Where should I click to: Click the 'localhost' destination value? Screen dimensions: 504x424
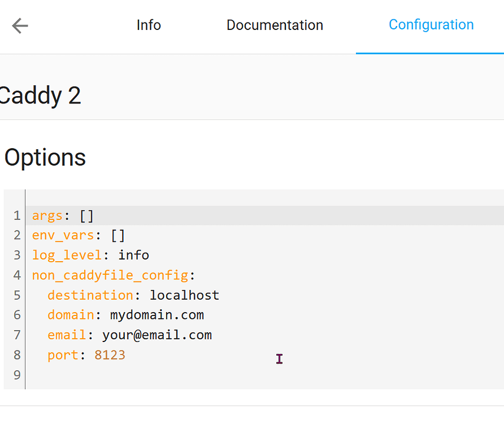[185, 295]
